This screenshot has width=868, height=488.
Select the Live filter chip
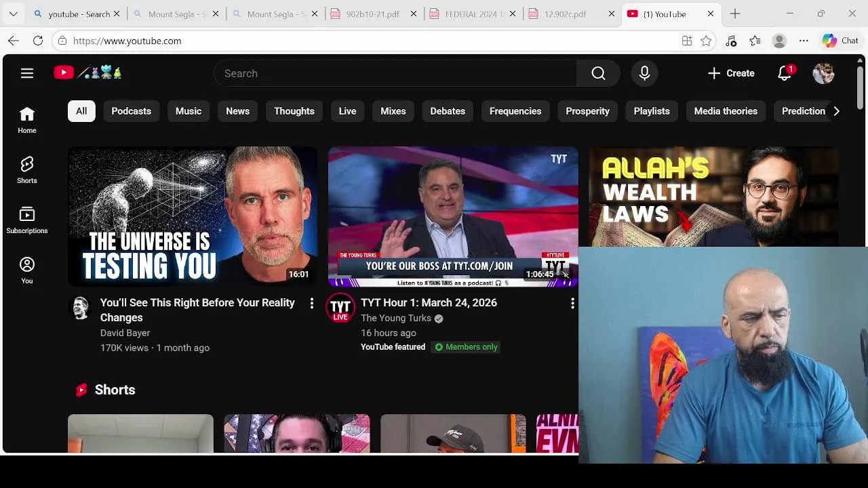tap(347, 111)
